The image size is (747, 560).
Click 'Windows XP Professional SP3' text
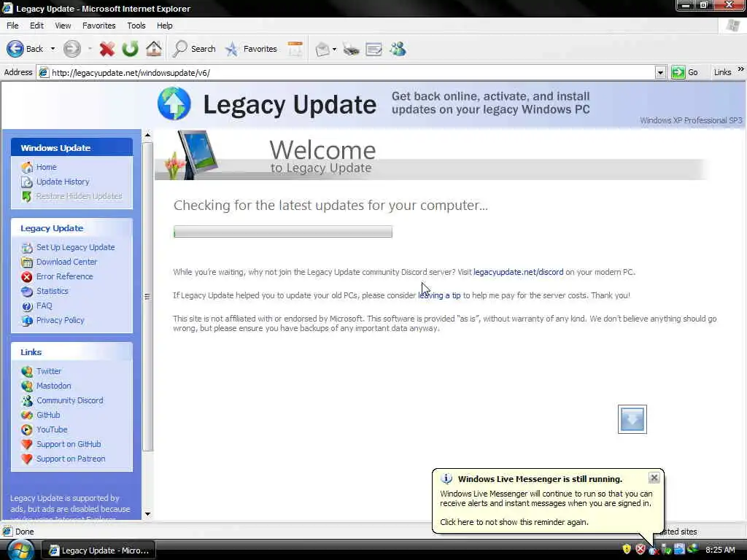691,120
